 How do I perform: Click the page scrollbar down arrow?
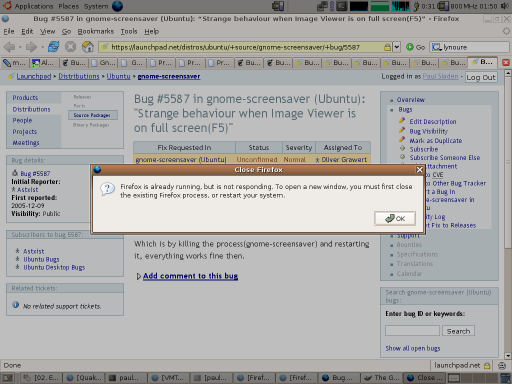[508, 355]
